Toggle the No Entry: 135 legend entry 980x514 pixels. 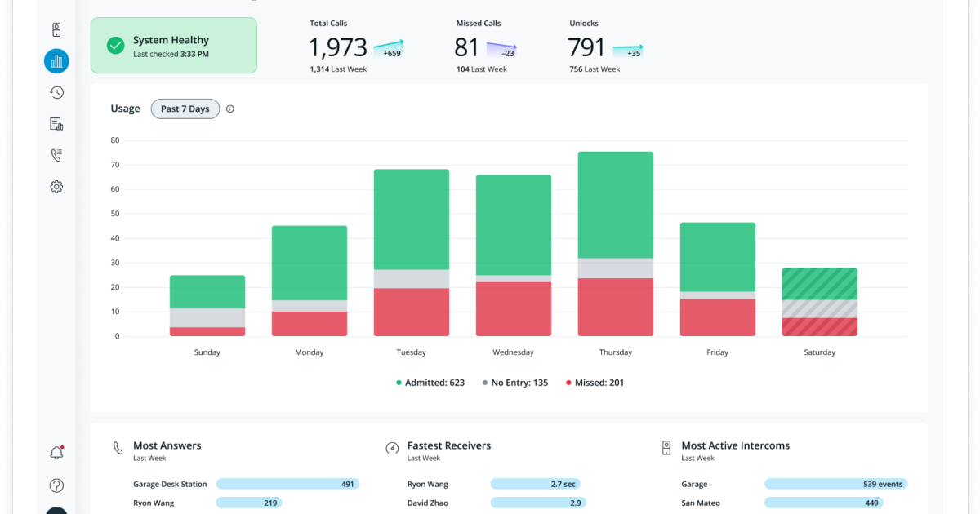[515, 383]
